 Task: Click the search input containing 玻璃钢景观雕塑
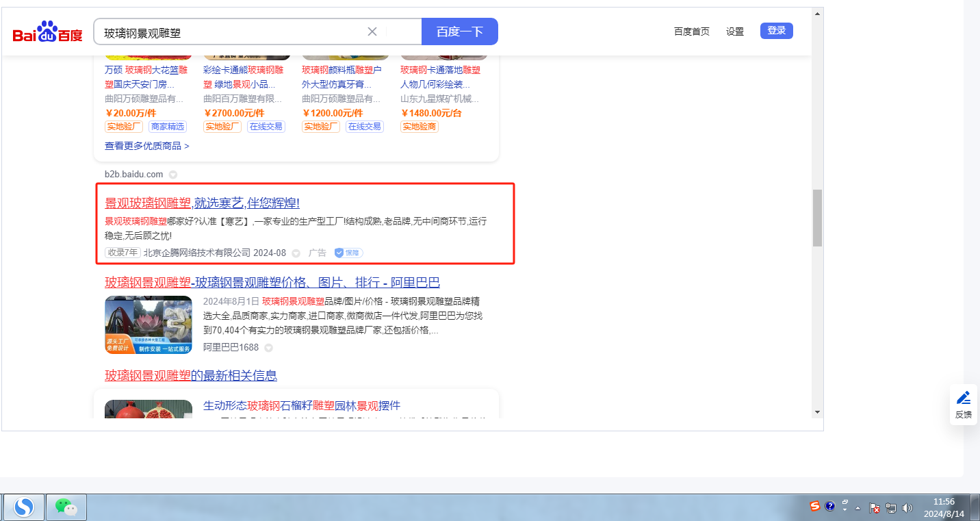point(233,32)
